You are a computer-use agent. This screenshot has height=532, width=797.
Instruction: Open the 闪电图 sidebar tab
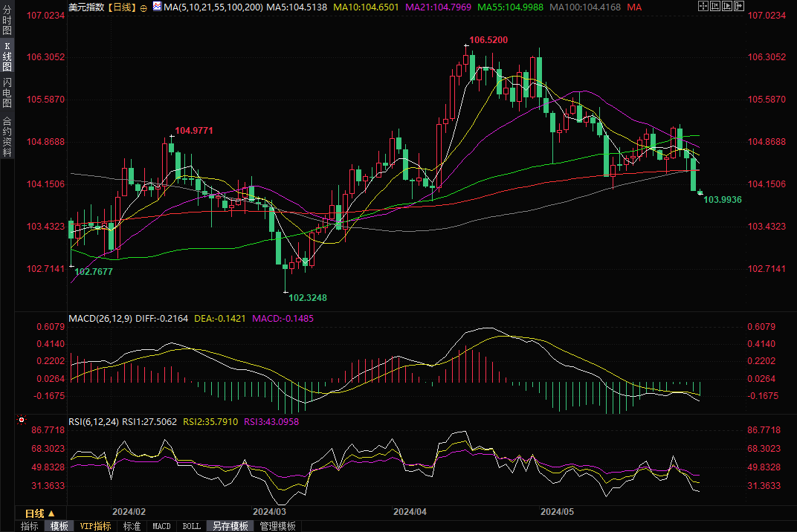(x=7, y=92)
